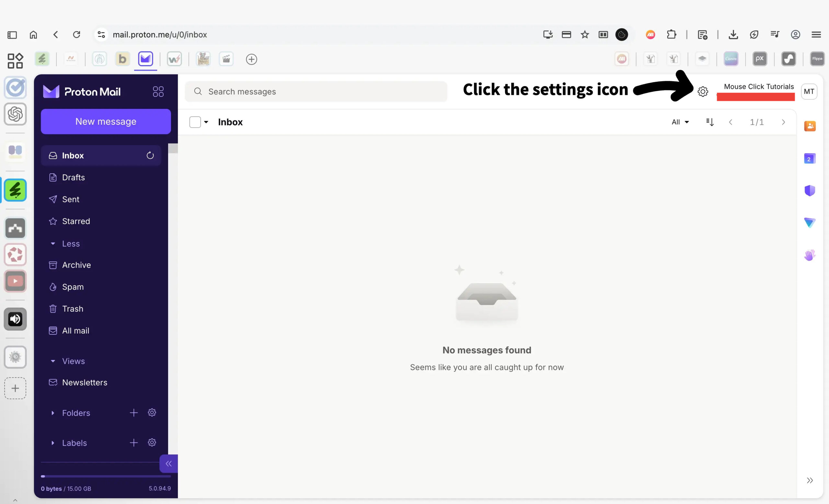The image size is (829, 504).
Task: Open the Proton apps switcher grid
Action: [x=158, y=92]
